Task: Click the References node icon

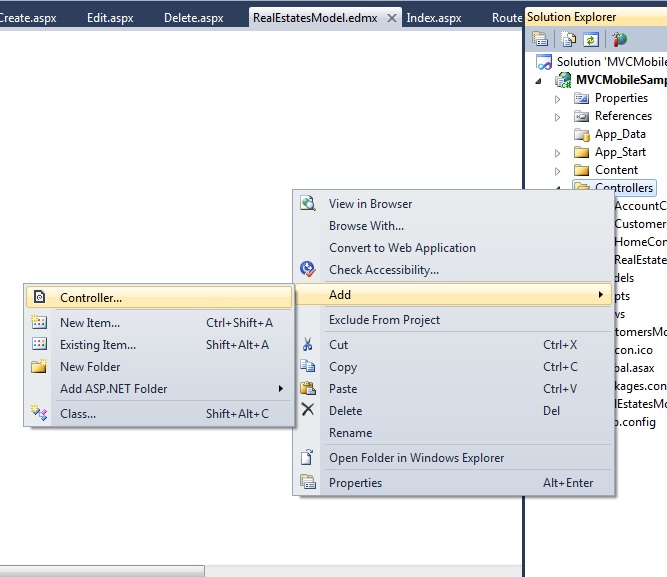Action: (581, 116)
